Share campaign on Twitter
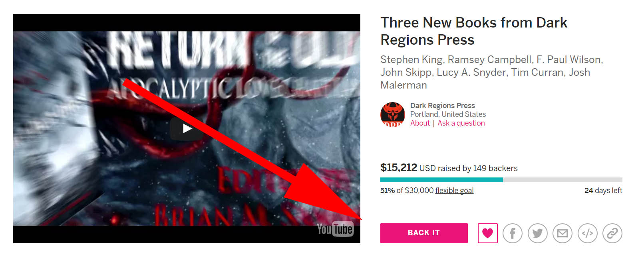This screenshot has width=644, height=260. 537,233
